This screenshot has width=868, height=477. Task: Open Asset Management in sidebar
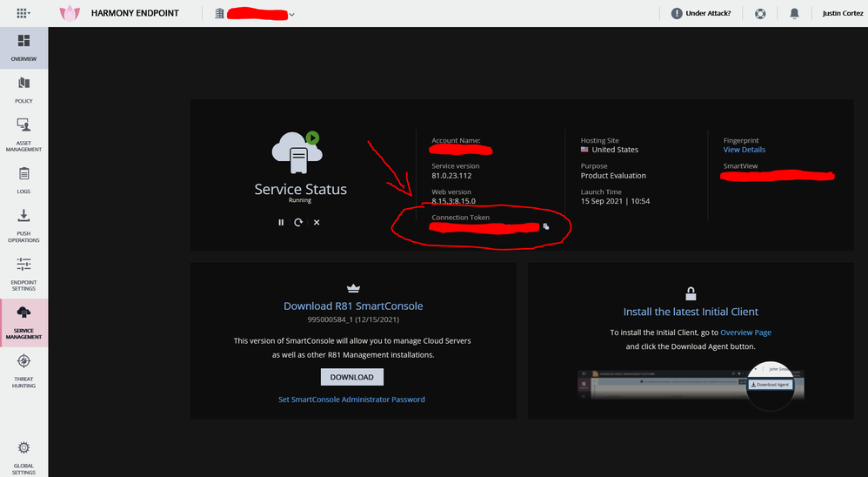click(23, 135)
